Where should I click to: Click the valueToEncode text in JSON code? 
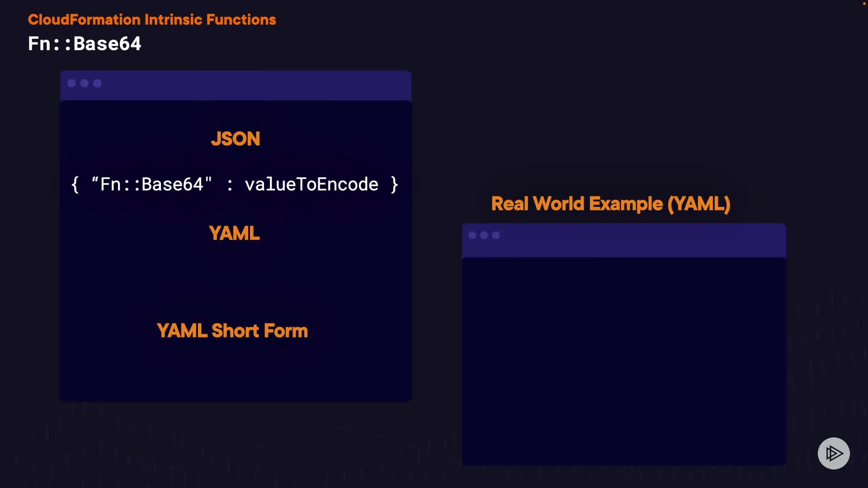click(x=311, y=184)
